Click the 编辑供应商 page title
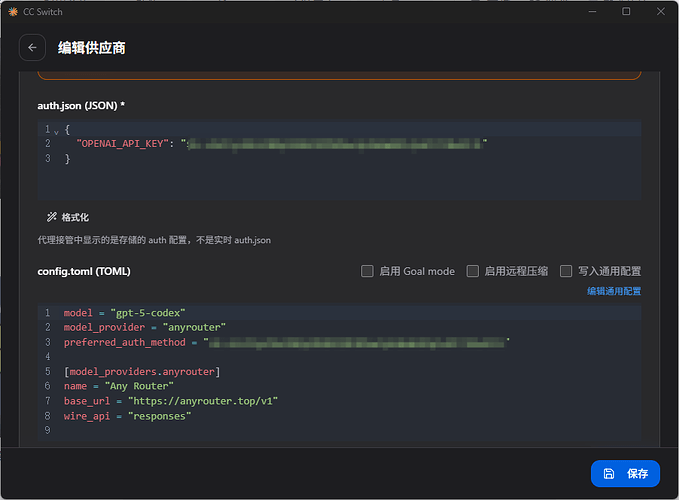The image size is (679, 500). [x=92, y=48]
